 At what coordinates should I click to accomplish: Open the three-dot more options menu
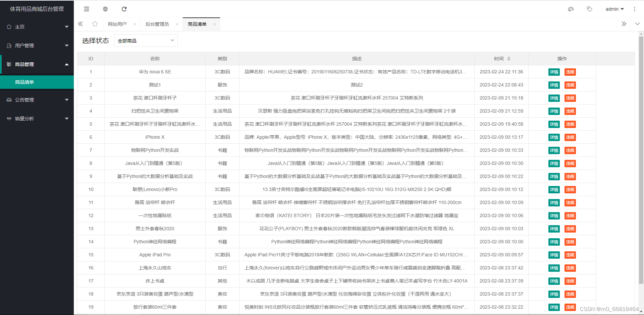[x=635, y=9]
